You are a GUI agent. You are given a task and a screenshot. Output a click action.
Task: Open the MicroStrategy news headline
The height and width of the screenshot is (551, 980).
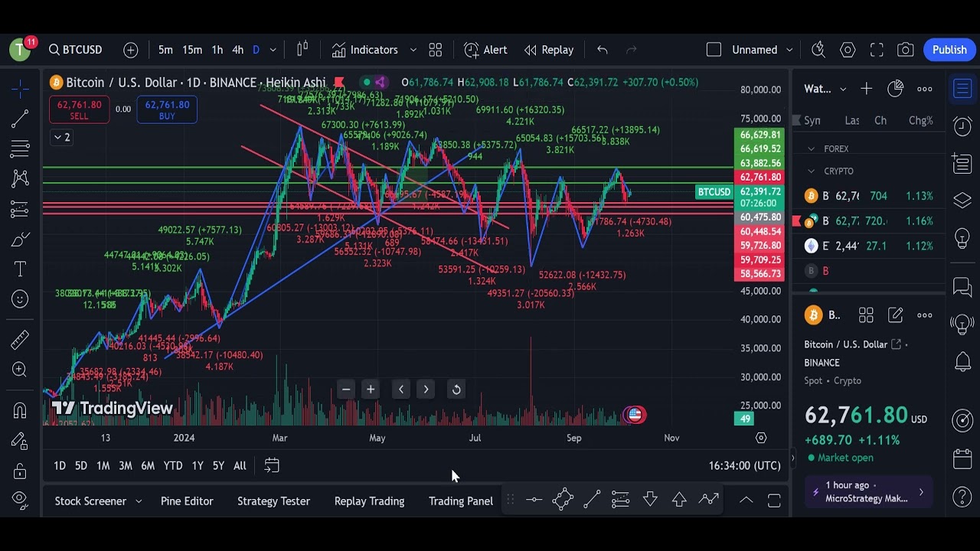(867, 492)
